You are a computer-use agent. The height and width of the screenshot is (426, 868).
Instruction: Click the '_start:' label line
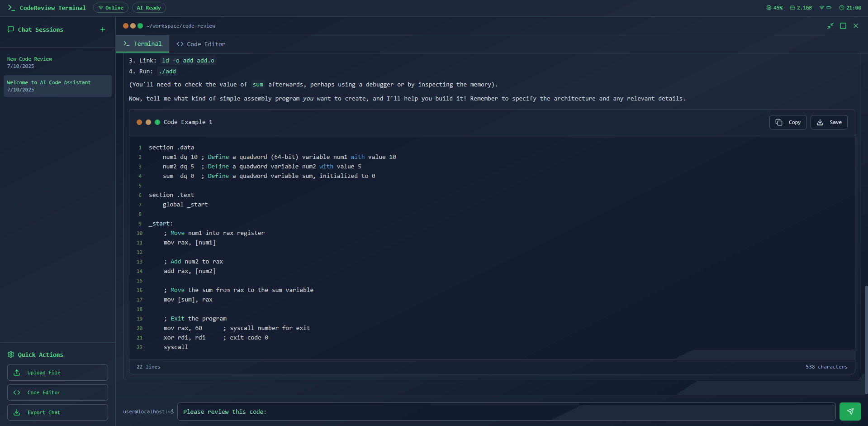161,224
